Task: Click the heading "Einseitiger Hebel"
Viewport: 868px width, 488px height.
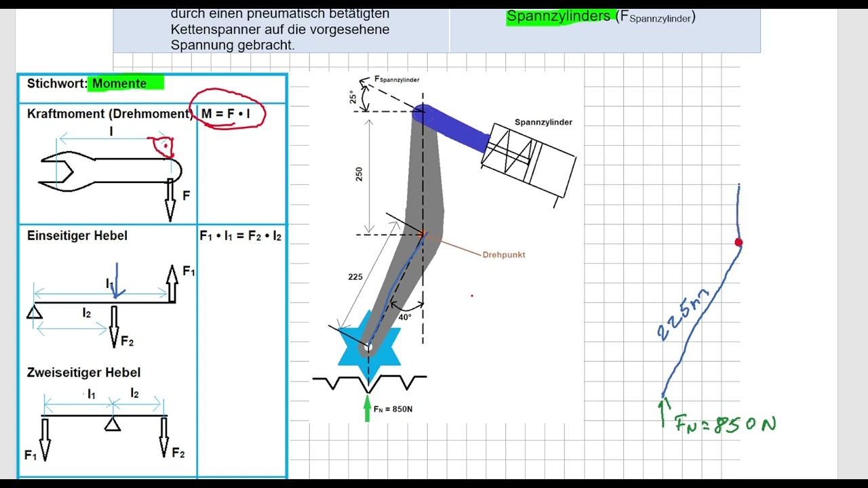Action: pyautogui.click(x=77, y=236)
